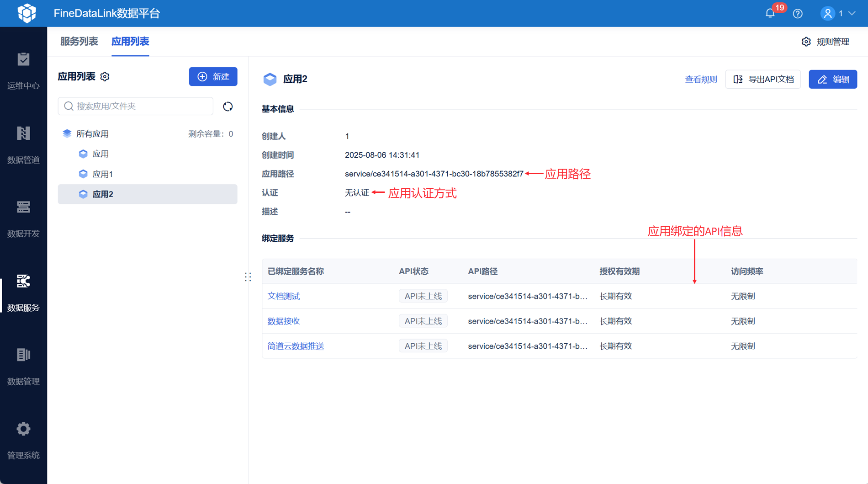The image size is (868, 484).
Task: Switch to 应用列表 tab
Action: 130,42
